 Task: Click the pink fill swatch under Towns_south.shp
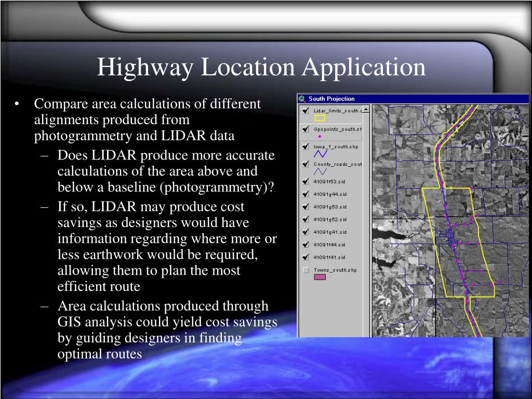320,277
